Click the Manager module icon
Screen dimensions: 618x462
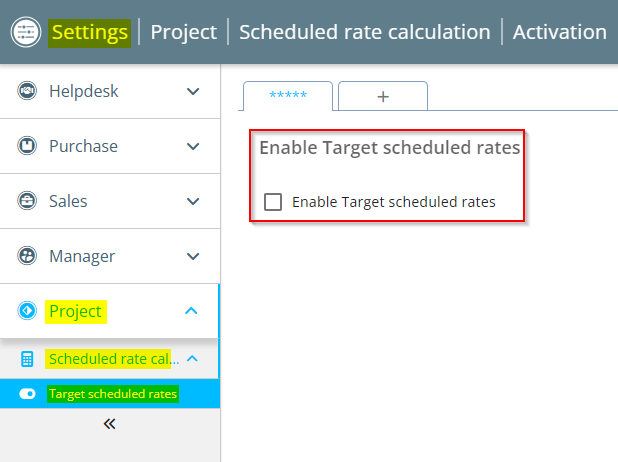coord(27,256)
